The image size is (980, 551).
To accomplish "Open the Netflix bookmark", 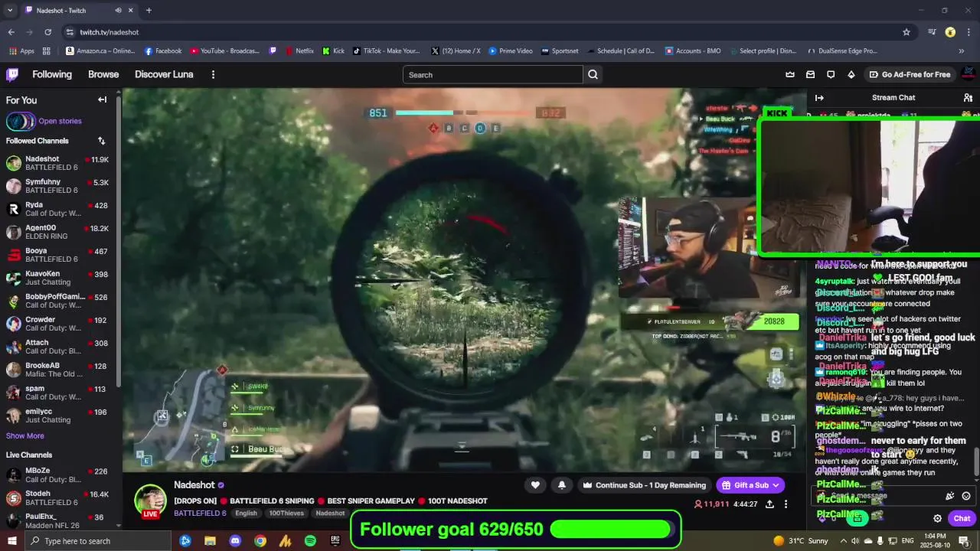I will [x=299, y=51].
